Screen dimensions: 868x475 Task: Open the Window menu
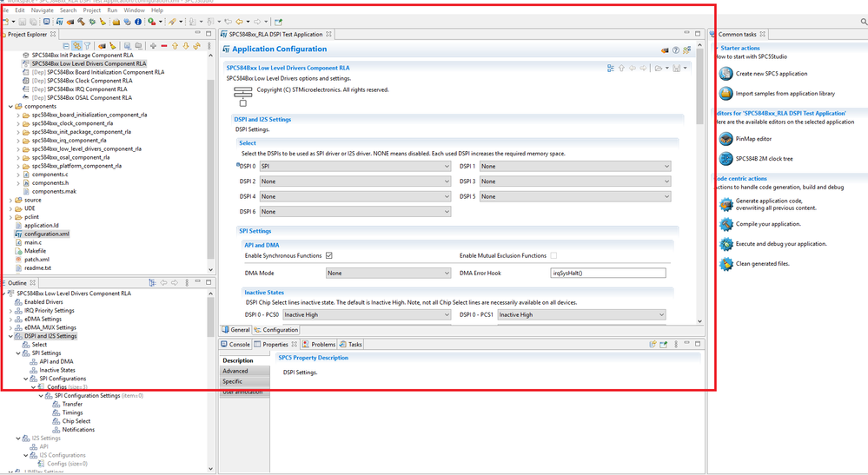pos(134,10)
